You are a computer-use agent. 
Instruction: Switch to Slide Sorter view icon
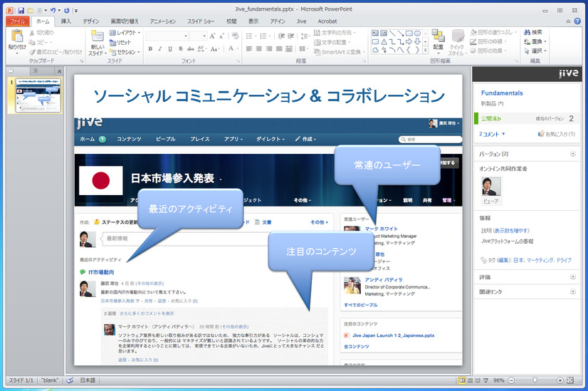(x=470, y=380)
